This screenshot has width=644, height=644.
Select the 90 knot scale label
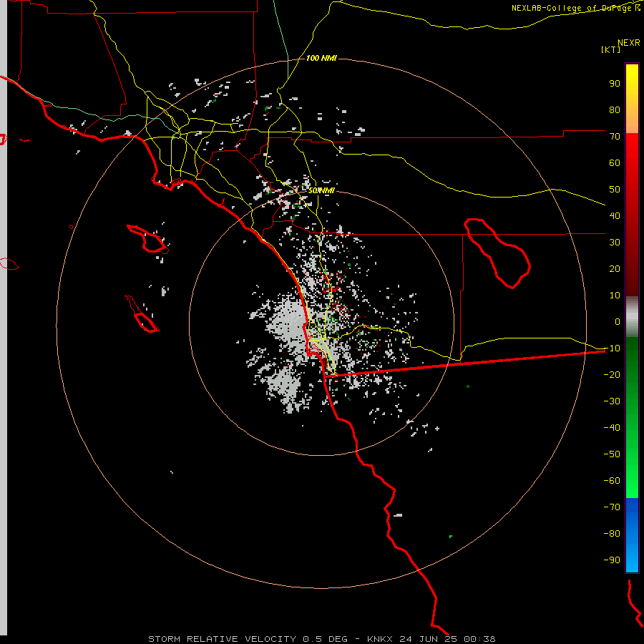(615, 84)
